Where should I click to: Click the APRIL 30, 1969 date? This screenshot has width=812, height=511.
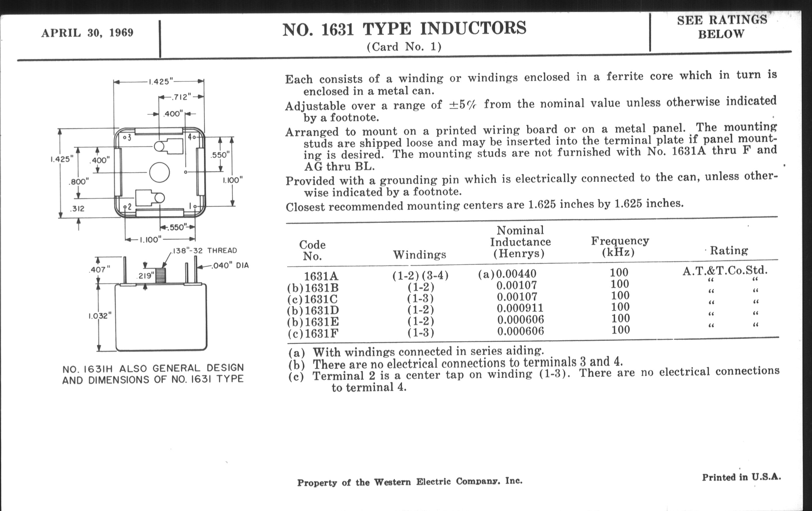87,33
